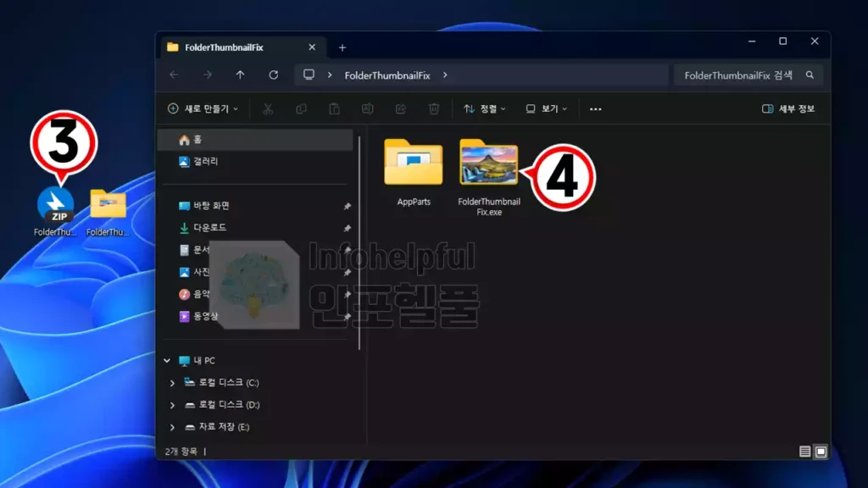Switch to details list view icon
868x488 pixels.
805,452
